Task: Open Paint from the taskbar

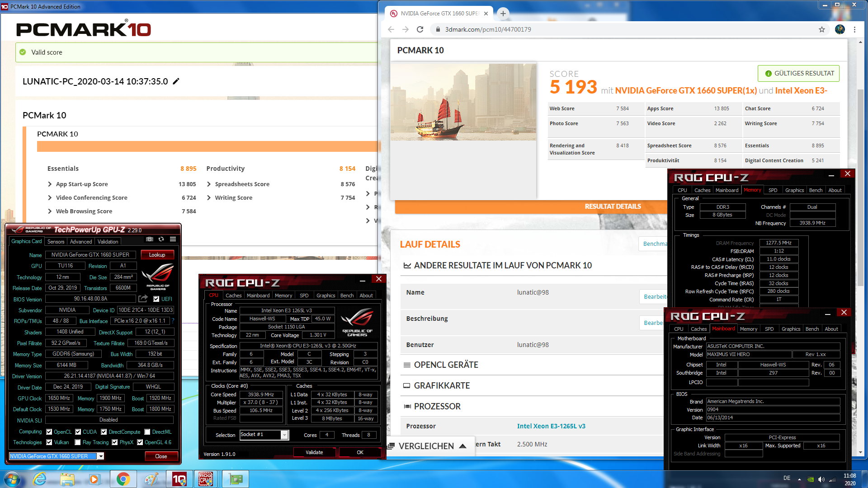Action: coord(151,479)
